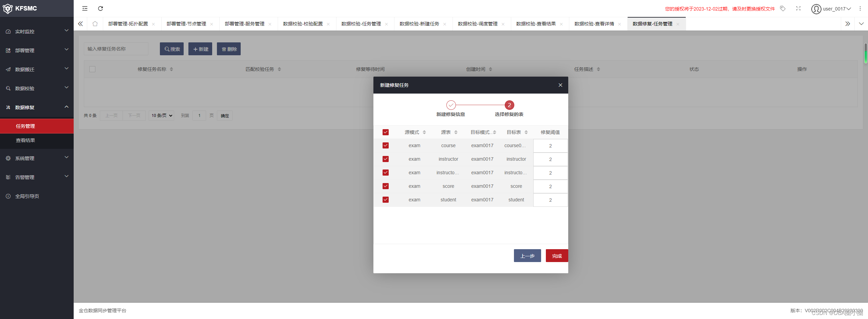
Task: Focus the 输入修复任务名称 search field
Action: (x=116, y=49)
